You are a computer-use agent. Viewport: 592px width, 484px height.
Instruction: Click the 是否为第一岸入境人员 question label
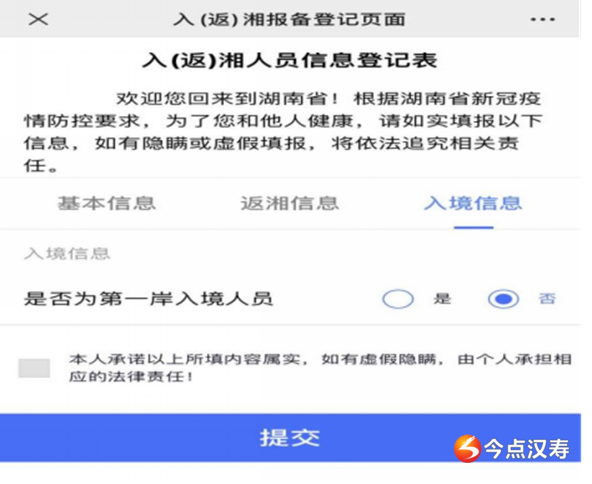148,299
